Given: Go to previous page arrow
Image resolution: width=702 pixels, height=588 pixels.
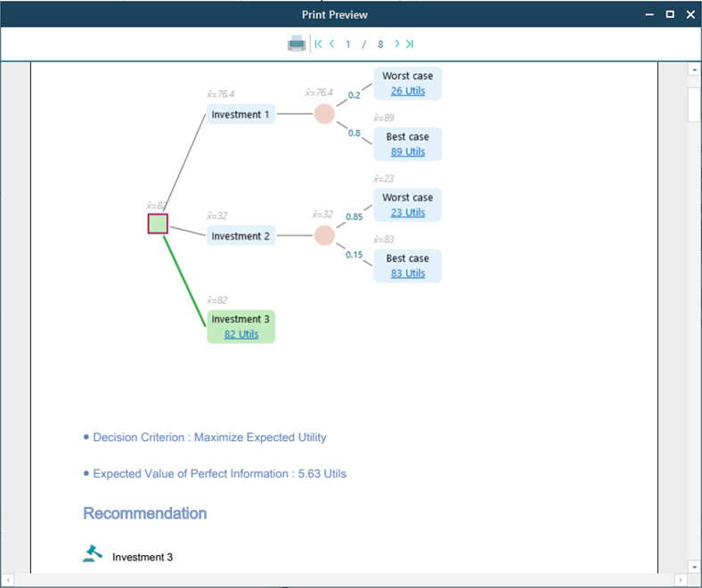Looking at the screenshot, I should (x=332, y=44).
